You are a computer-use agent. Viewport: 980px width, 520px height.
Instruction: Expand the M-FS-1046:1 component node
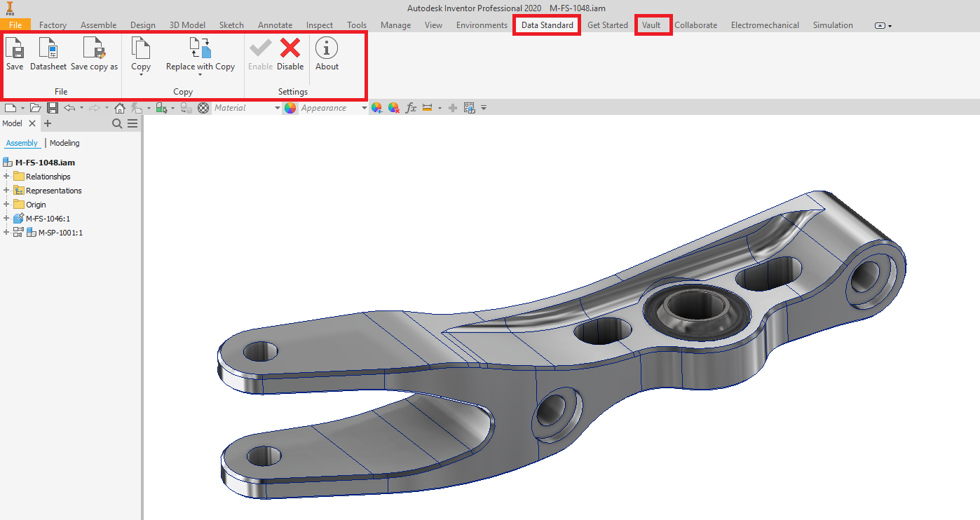coord(6,218)
